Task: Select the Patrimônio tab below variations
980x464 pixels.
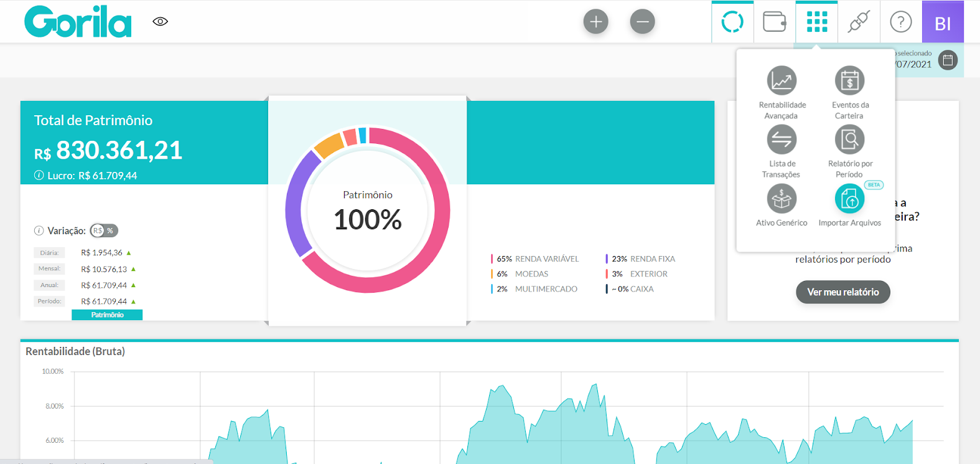Action: [x=107, y=315]
